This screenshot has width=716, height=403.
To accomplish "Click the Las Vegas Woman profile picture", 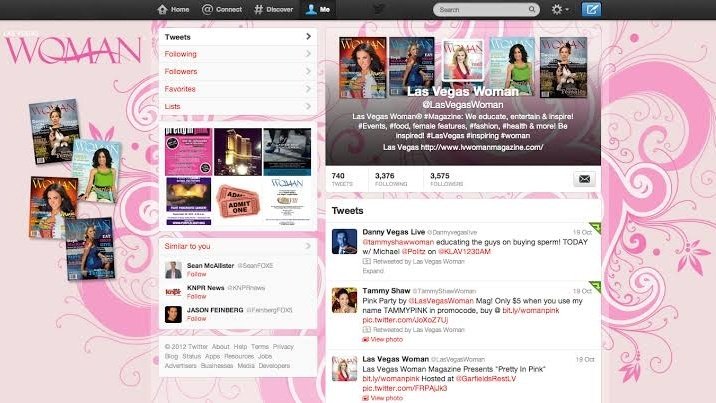I will [x=463, y=60].
